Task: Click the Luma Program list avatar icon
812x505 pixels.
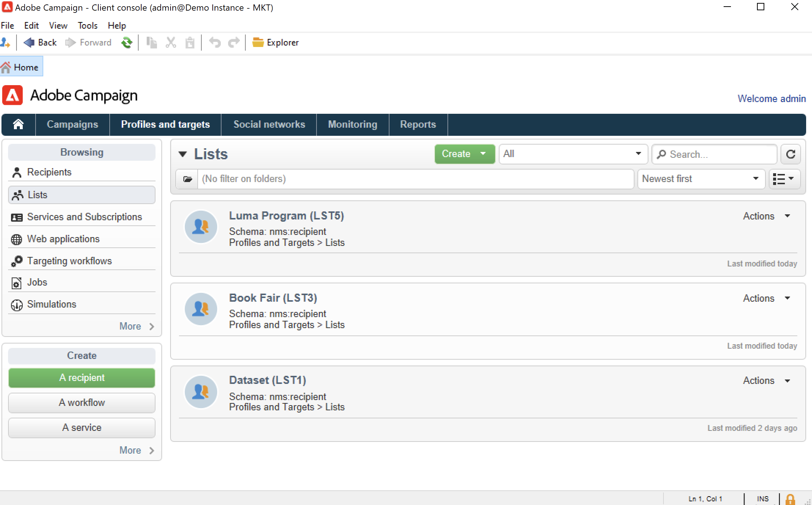Action: coord(201,226)
